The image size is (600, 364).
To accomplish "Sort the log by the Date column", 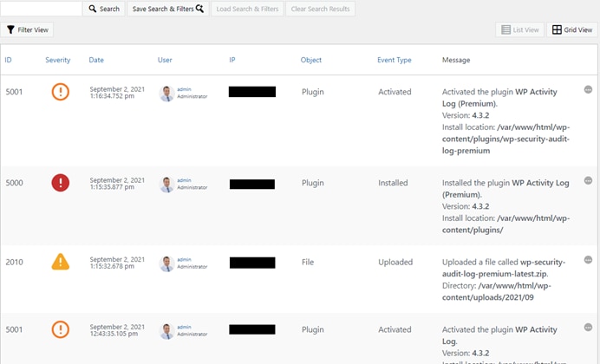I will (96, 60).
